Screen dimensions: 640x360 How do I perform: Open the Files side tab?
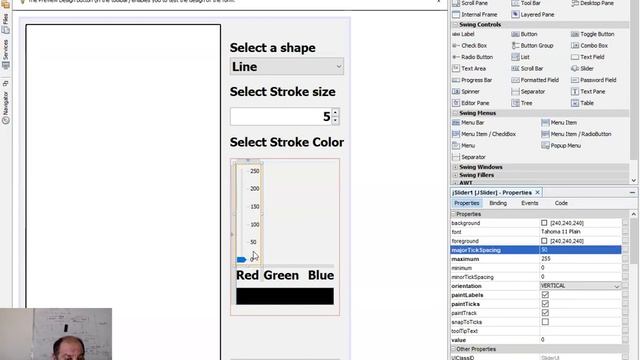tap(5, 25)
